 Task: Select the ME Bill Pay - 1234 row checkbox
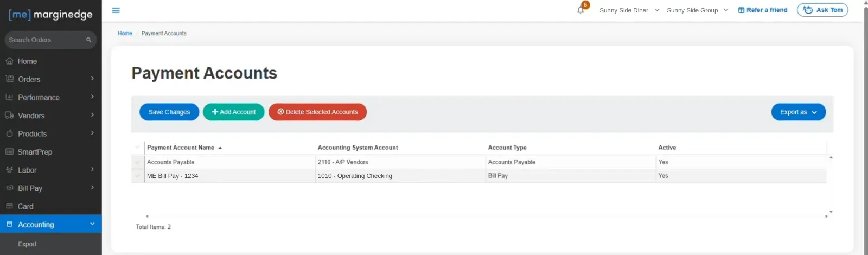coord(137,176)
